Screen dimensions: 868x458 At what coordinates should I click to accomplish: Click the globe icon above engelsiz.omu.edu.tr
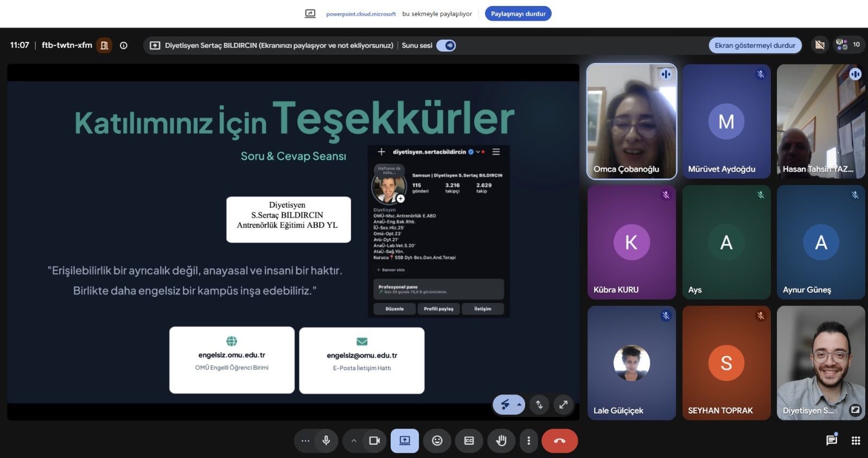click(x=232, y=341)
